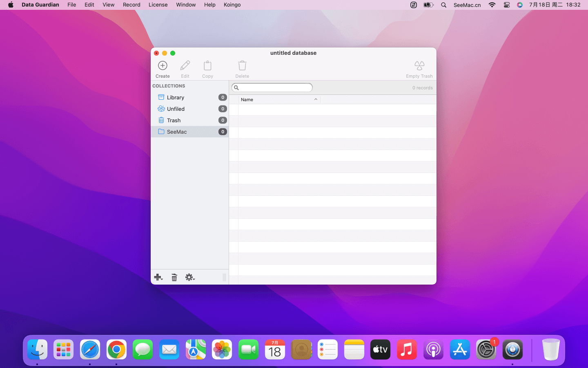This screenshot has width=588, height=368.
Task: Open the License menu
Action: pos(158,5)
